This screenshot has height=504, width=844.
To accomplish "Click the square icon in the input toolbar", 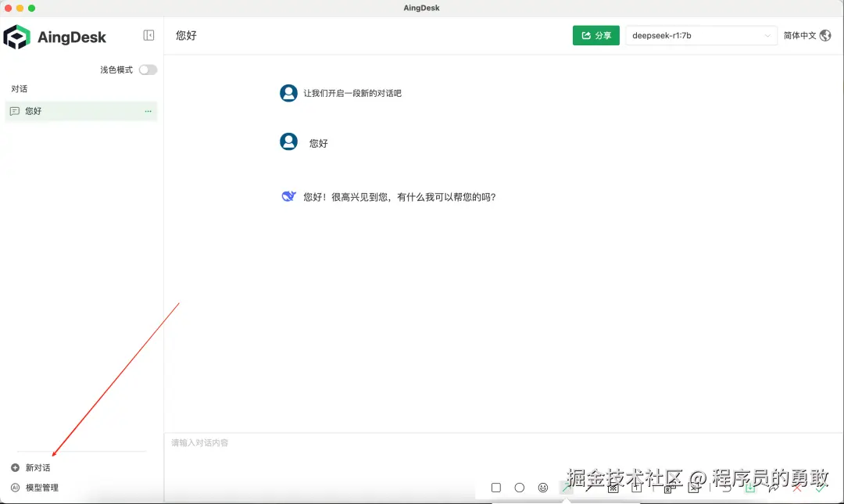I will point(495,487).
